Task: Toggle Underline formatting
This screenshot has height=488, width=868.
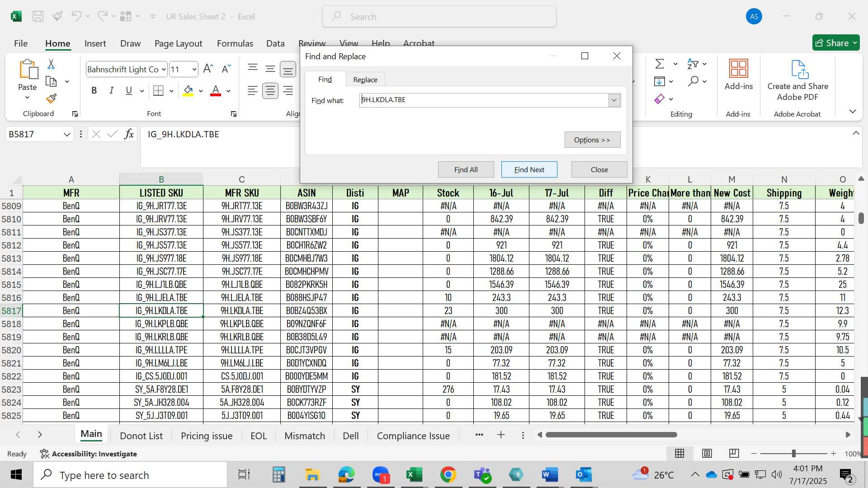Action: coord(129,91)
